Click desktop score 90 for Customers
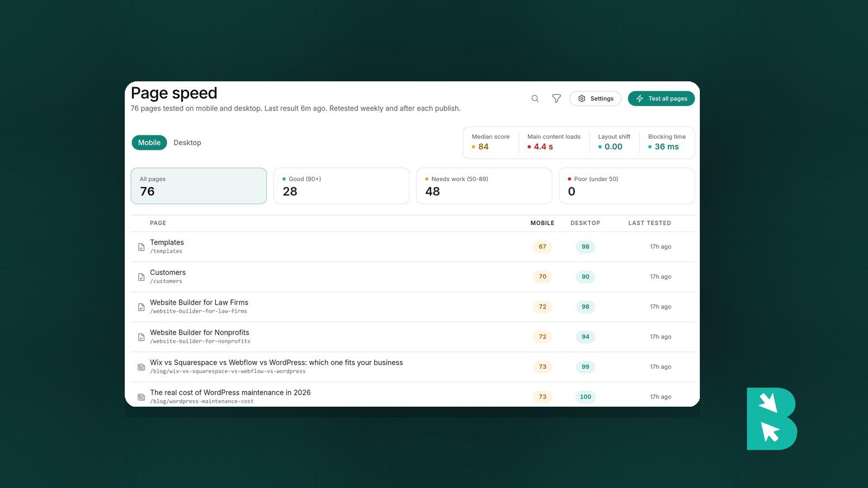This screenshot has height=488, width=868. pos(585,277)
